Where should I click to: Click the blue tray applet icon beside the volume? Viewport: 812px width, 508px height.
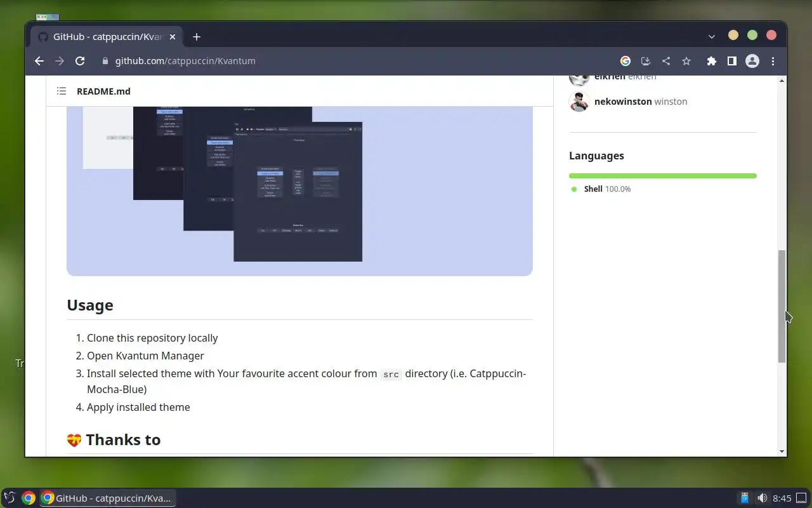(745, 498)
